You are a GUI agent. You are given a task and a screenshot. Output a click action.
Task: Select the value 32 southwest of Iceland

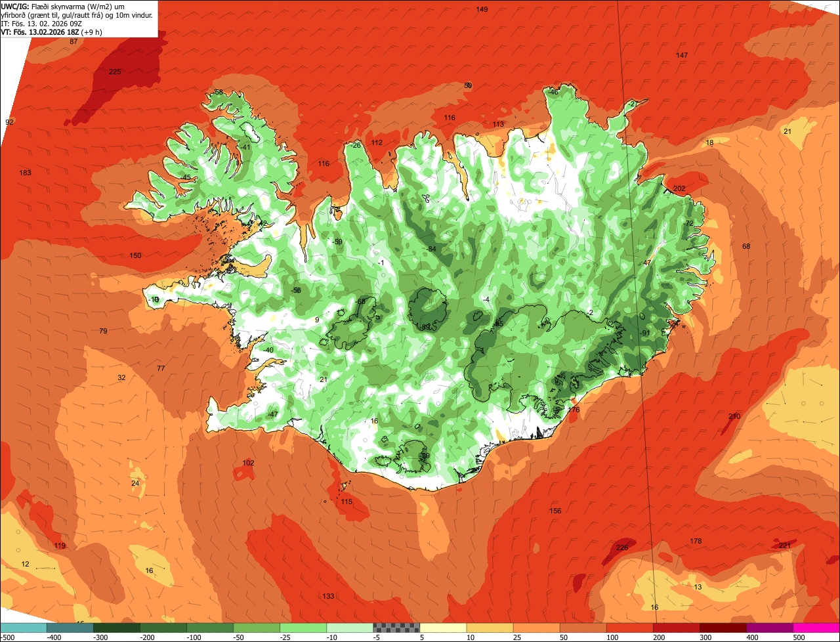121,377
